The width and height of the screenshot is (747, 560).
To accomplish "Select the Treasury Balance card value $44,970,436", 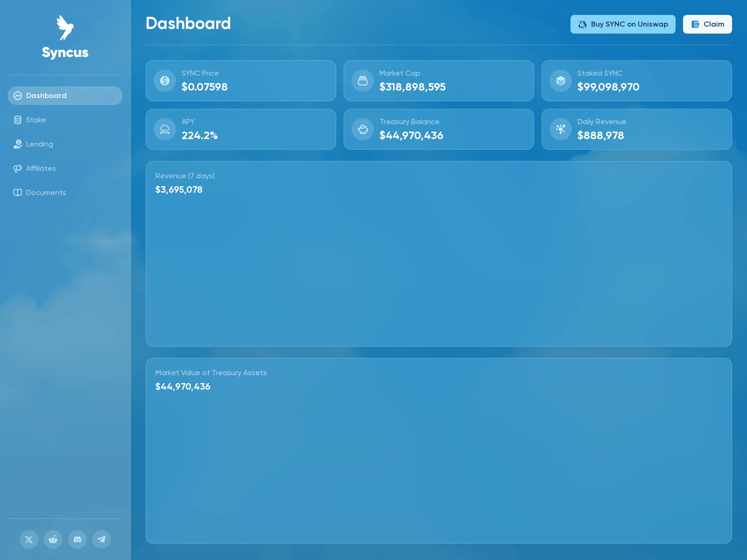I will click(411, 135).
